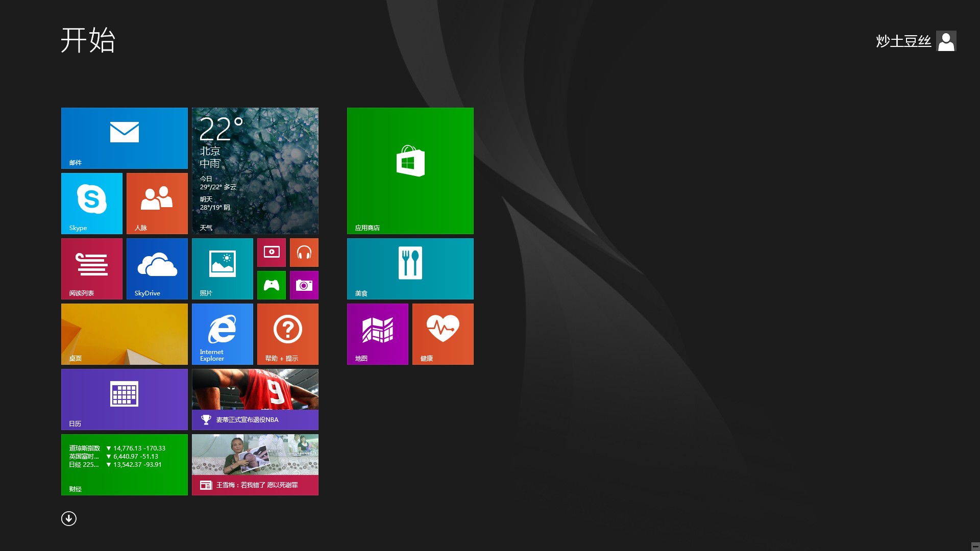Open the Reading List (阅读列表) tile

[x=92, y=268]
